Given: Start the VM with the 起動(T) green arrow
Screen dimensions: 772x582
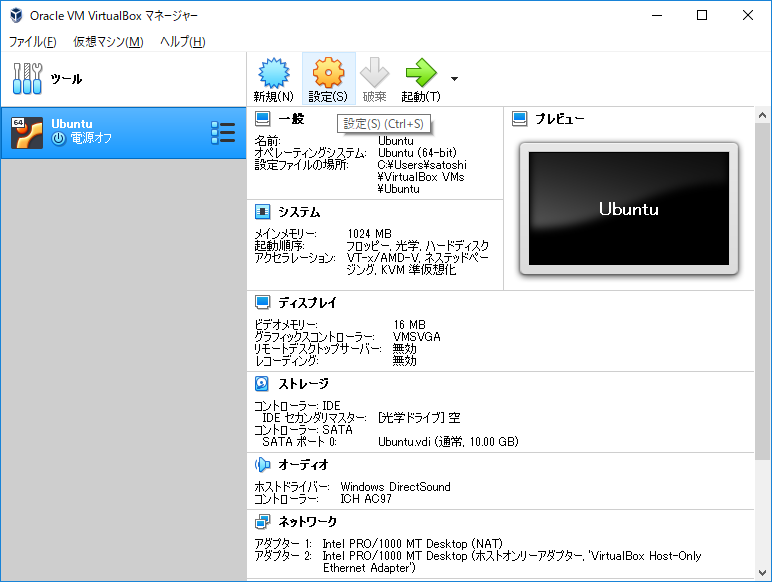Looking at the screenshot, I should pyautogui.click(x=421, y=73).
